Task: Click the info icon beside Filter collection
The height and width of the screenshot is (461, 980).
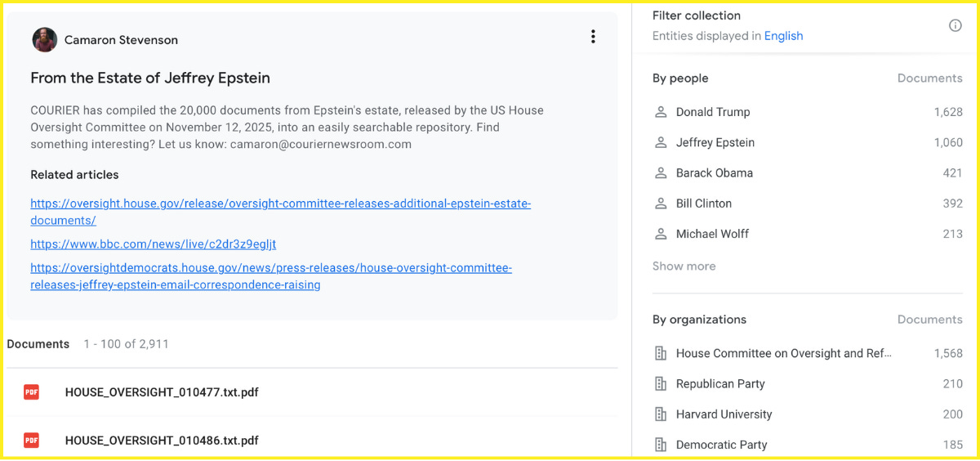Action: [x=955, y=25]
